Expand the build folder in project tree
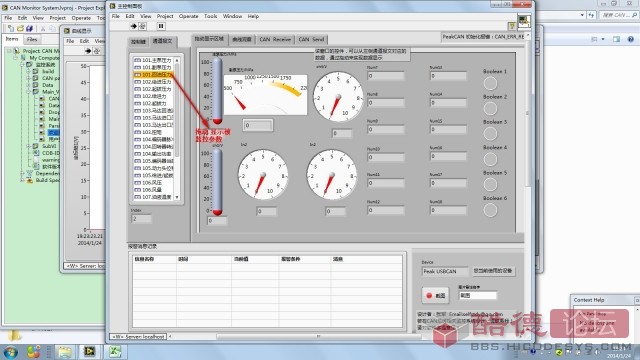 (x=28, y=71)
